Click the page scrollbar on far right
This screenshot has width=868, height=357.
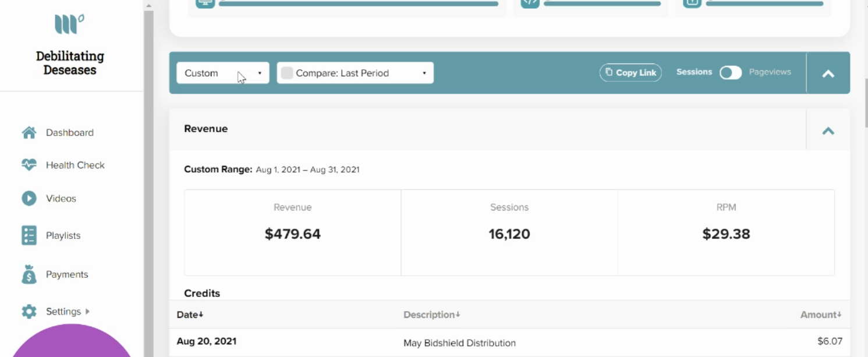pyautogui.click(x=865, y=103)
